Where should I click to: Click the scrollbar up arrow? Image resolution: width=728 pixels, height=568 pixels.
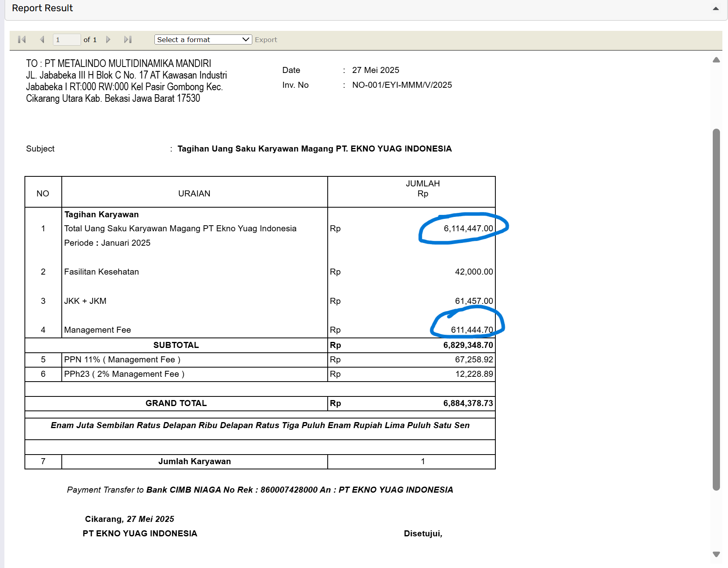coord(716,60)
